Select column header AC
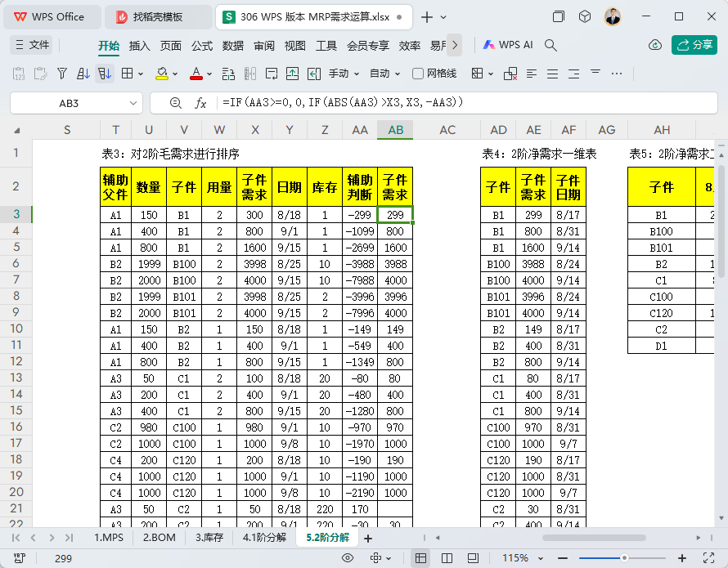 tap(447, 130)
